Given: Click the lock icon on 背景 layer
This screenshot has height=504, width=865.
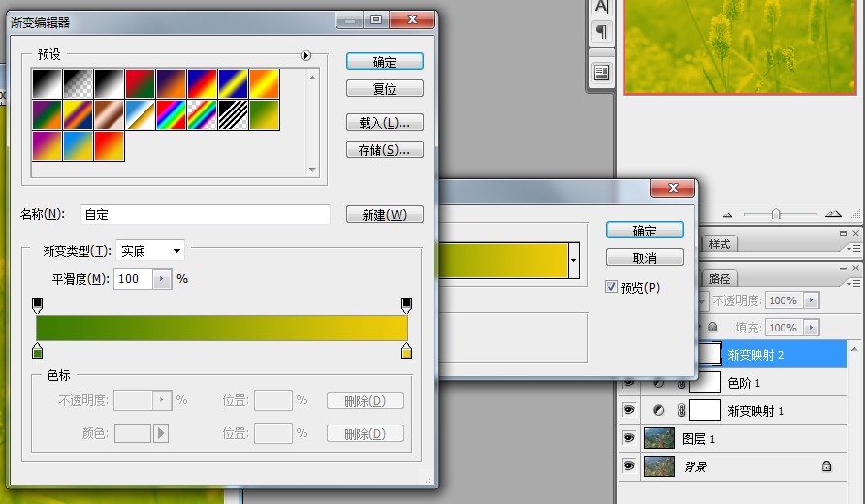Looking at the screenshot, I should [826, 466].
